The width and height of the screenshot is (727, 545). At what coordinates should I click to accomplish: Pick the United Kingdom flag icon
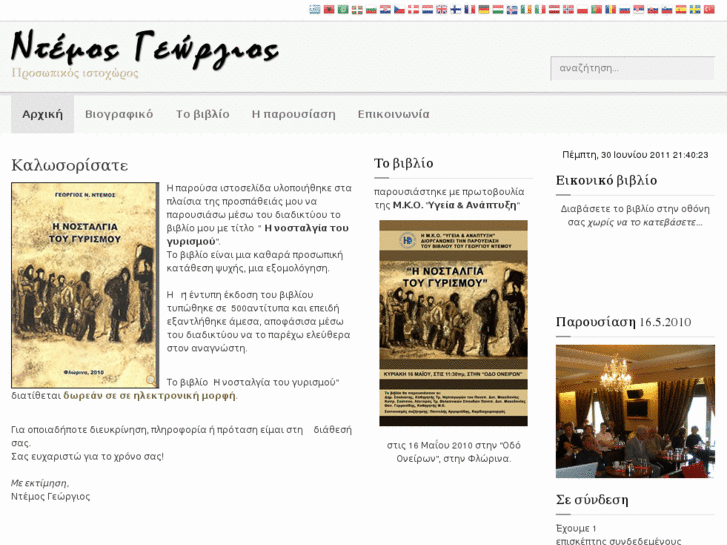[441, 9]
